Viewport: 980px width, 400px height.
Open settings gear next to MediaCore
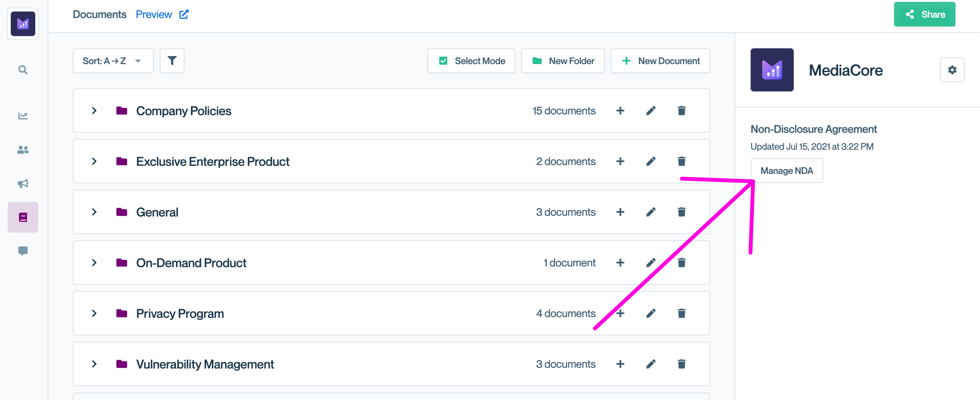[952, 70]
